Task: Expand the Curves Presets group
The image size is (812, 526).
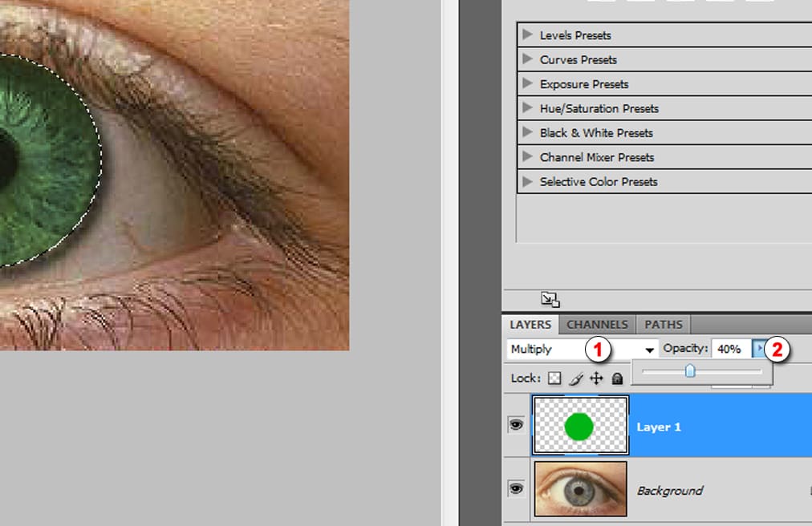Action: [x=527, y=59]
